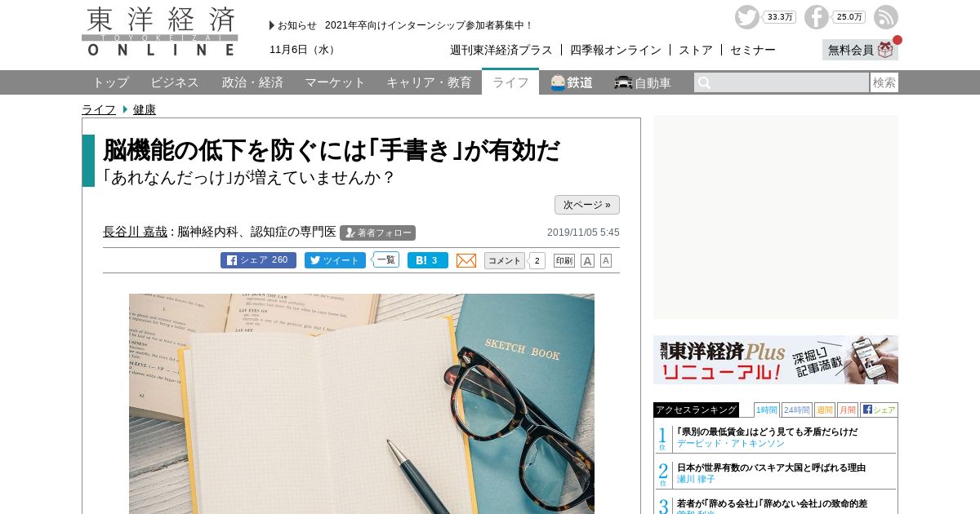Open author 瀬川 律子 link
Screen dimensions: 980x514
point(696,480)
